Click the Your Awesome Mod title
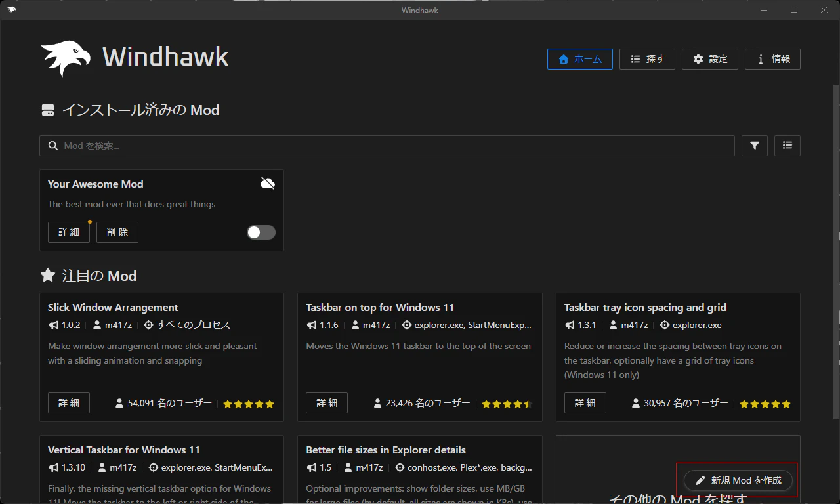 (96, 184)
